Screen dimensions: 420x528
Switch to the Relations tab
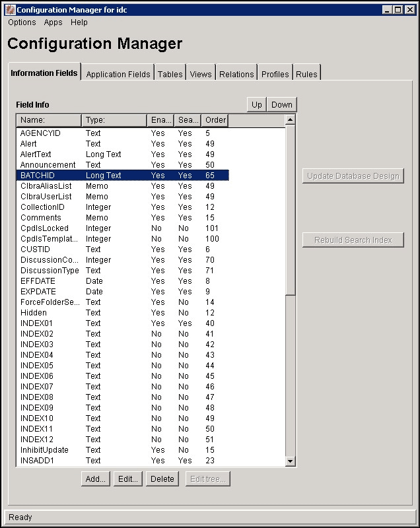236,74
